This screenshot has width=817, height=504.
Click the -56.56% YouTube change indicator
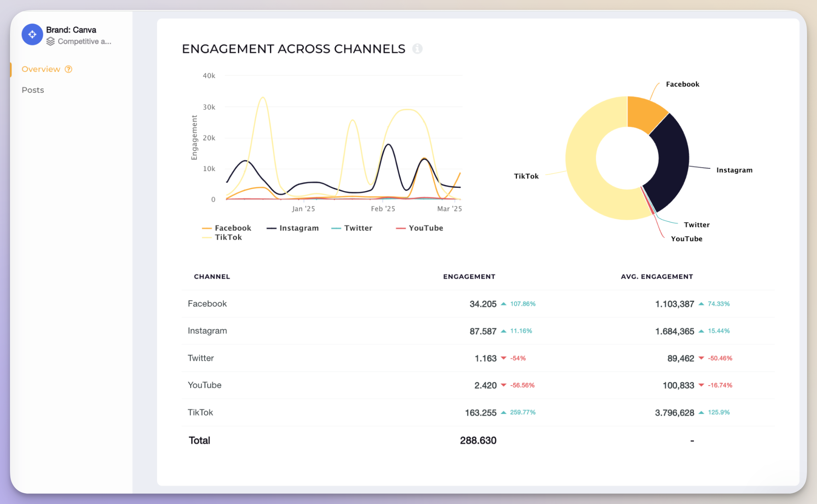click(518, 385)
